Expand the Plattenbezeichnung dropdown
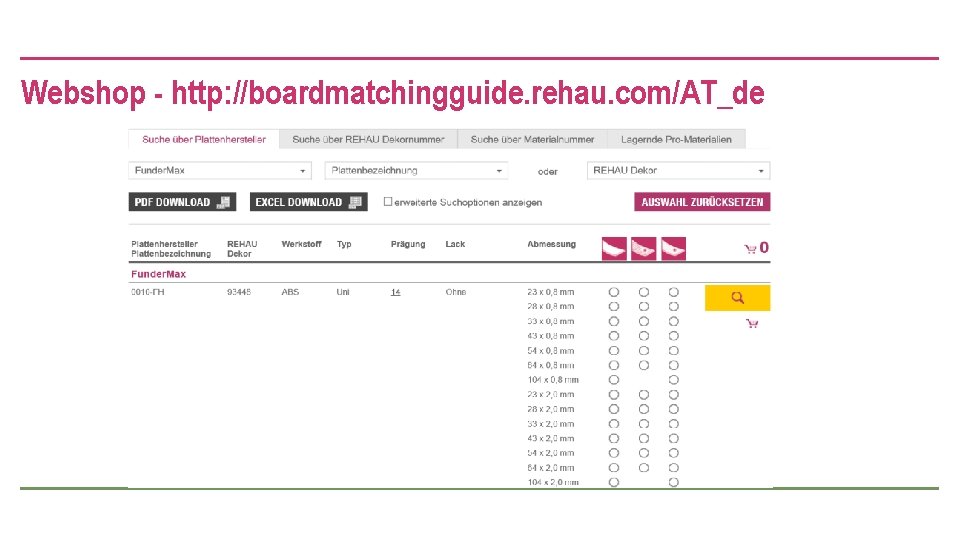 pos(416,170)
